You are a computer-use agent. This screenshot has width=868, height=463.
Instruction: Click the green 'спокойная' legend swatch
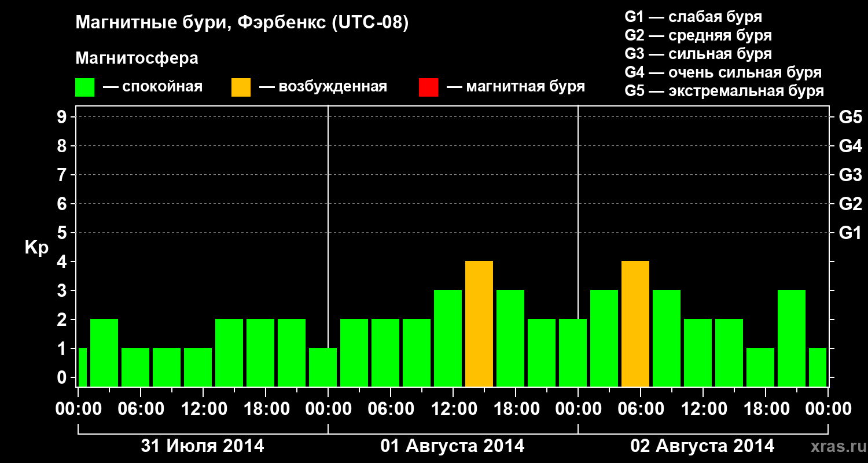(84, 87)
